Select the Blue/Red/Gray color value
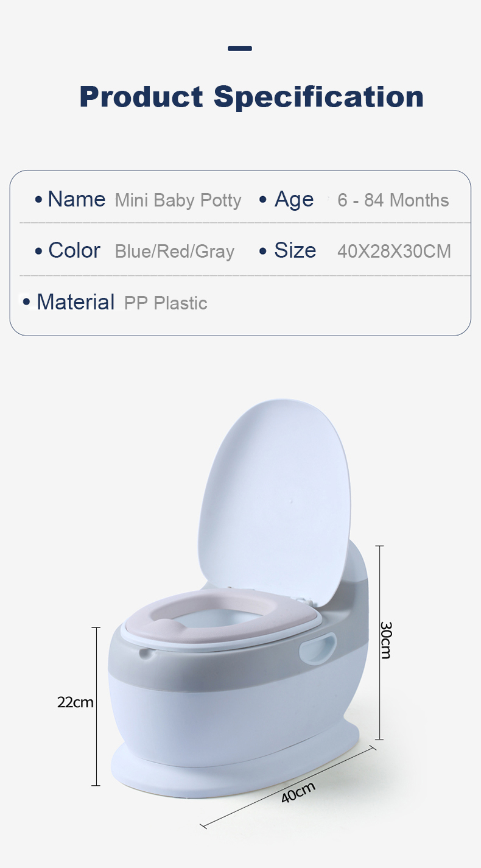481x868 pixels. (x=174, y=252)
